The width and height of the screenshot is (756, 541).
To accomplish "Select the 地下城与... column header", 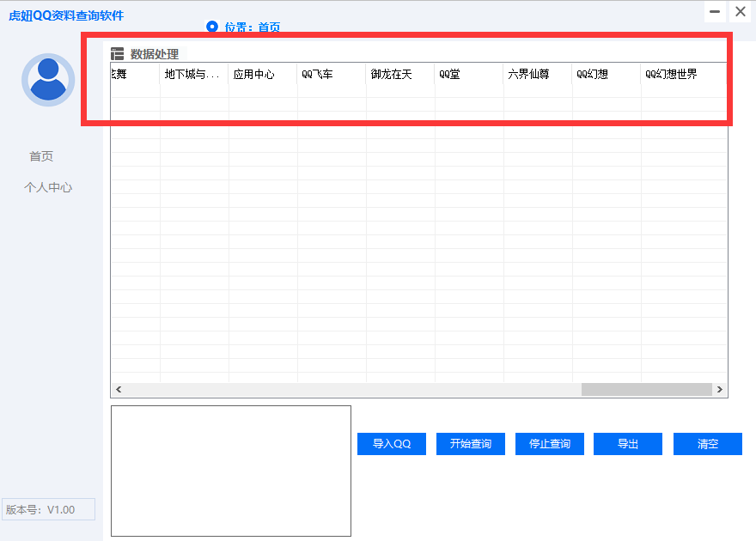I will pyautogui.click(x=194, y=74).
